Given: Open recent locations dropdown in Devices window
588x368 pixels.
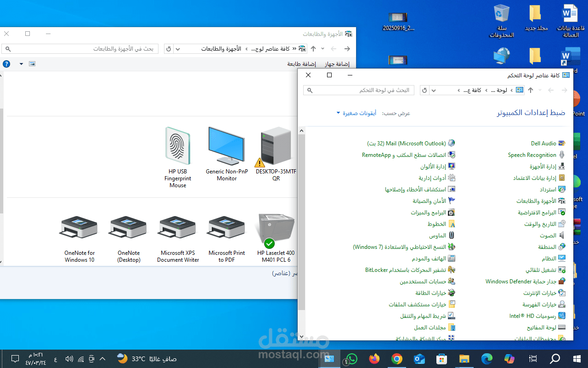Looking at the screenshot, I should tap(322, 49).
